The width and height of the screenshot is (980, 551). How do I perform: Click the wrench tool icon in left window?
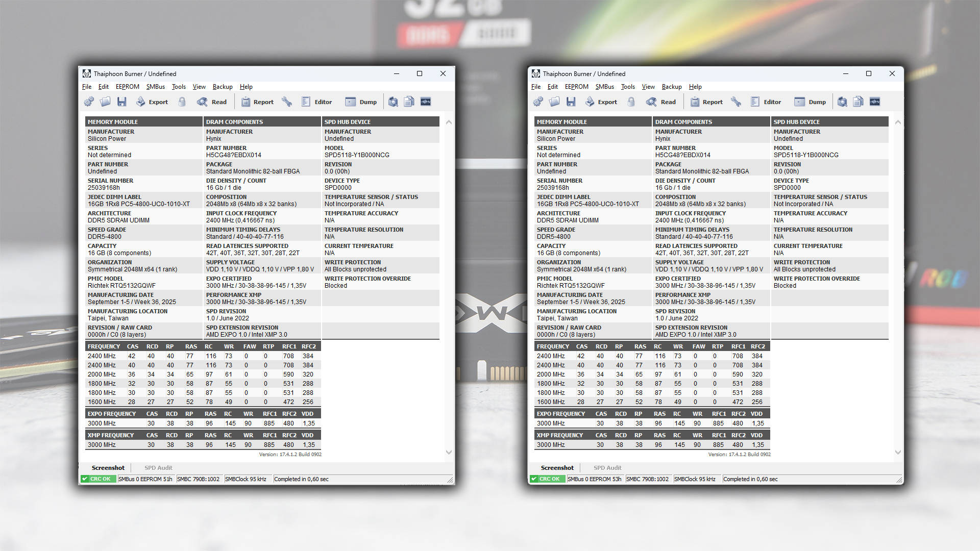(x=287, y=102)
